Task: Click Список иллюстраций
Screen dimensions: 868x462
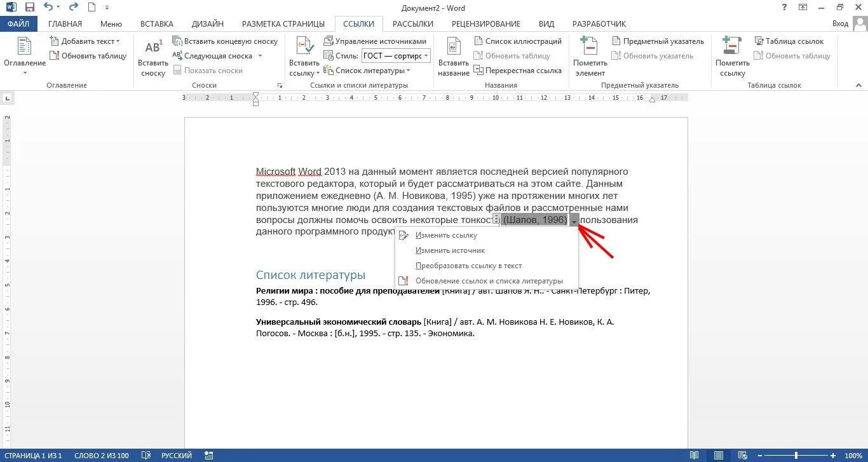Action: tap(517, 41)
